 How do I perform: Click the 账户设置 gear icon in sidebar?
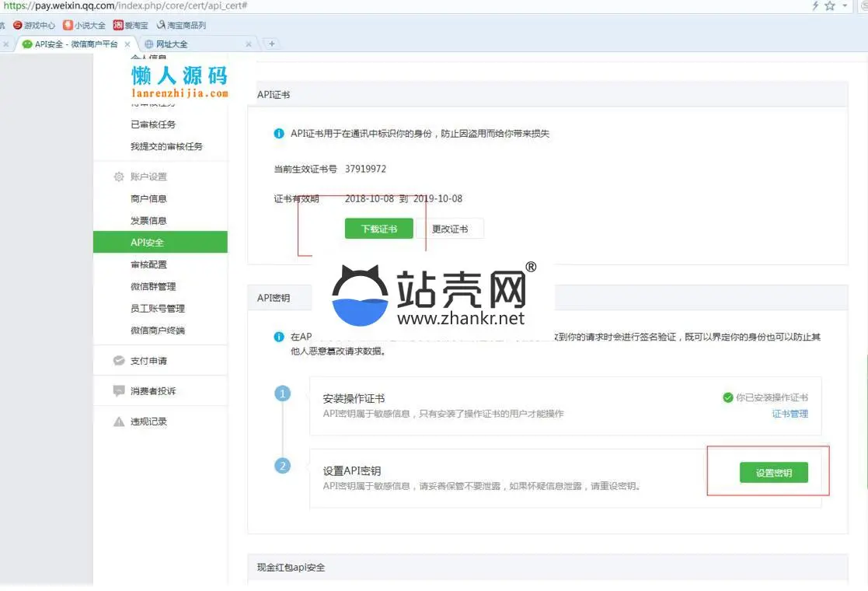(x=119, y=177)
